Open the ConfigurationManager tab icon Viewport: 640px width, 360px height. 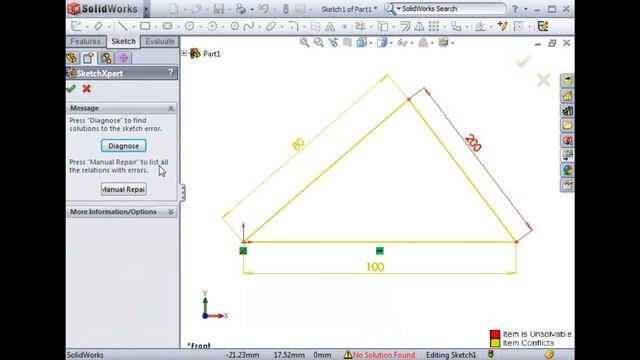(x=106, y=58)
